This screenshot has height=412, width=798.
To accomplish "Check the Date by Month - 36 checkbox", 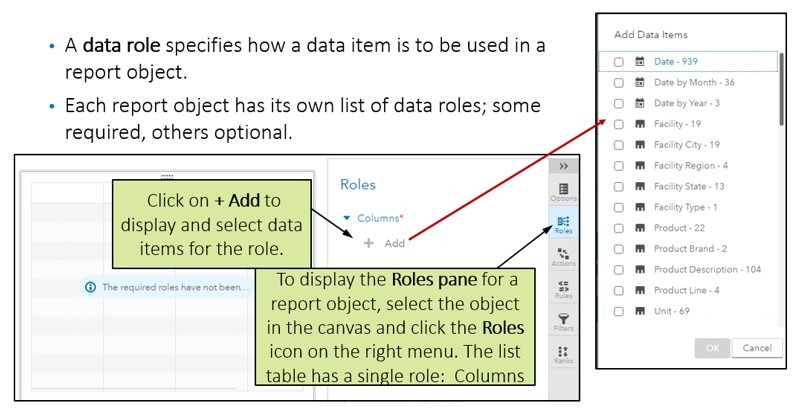I will [x=618, y=83].
